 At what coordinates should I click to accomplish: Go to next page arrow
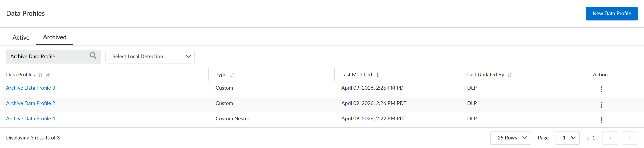coord(629,138)
